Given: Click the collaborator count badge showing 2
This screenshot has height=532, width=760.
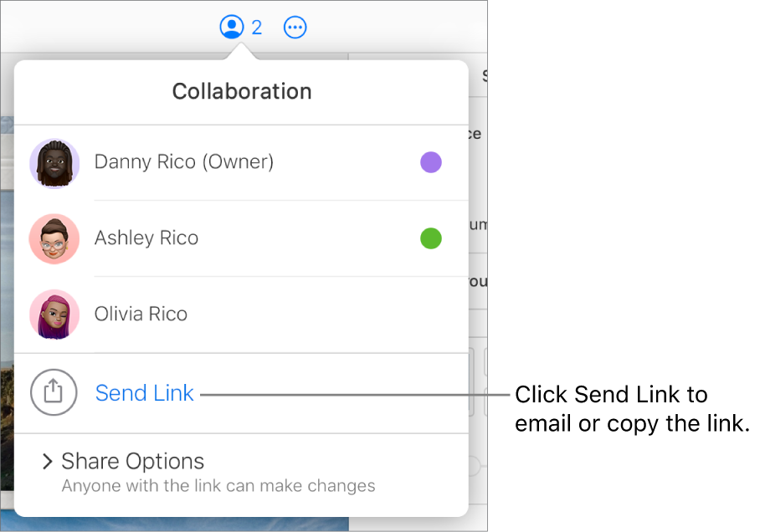Looking at the screenshot, I should [255, 26].
